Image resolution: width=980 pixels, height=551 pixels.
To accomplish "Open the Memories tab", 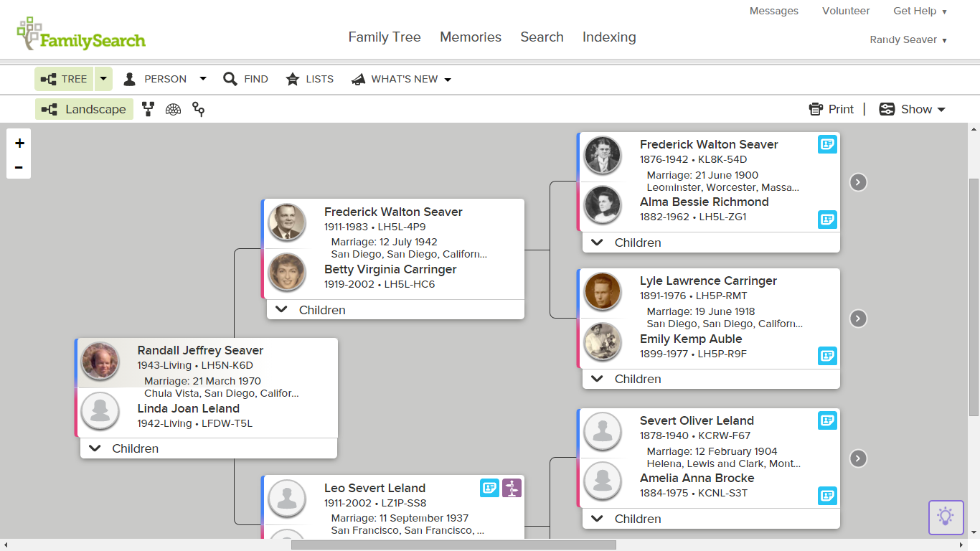I will pyautogui.click(x=470, y=37).
